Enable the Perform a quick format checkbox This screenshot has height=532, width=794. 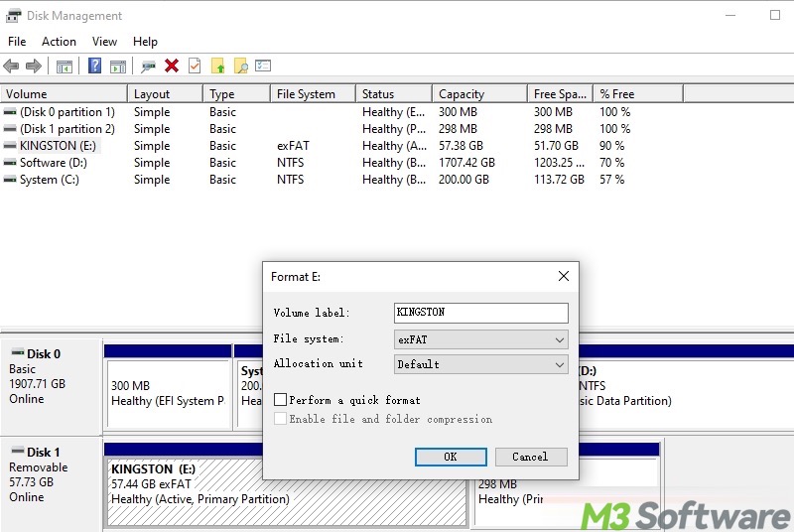pyautogui.click(x=281, y=400)
